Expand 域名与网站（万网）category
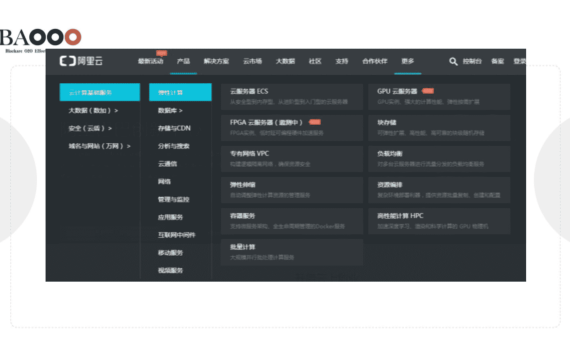This screenshot has height=360, width=570. click(99, 146)
